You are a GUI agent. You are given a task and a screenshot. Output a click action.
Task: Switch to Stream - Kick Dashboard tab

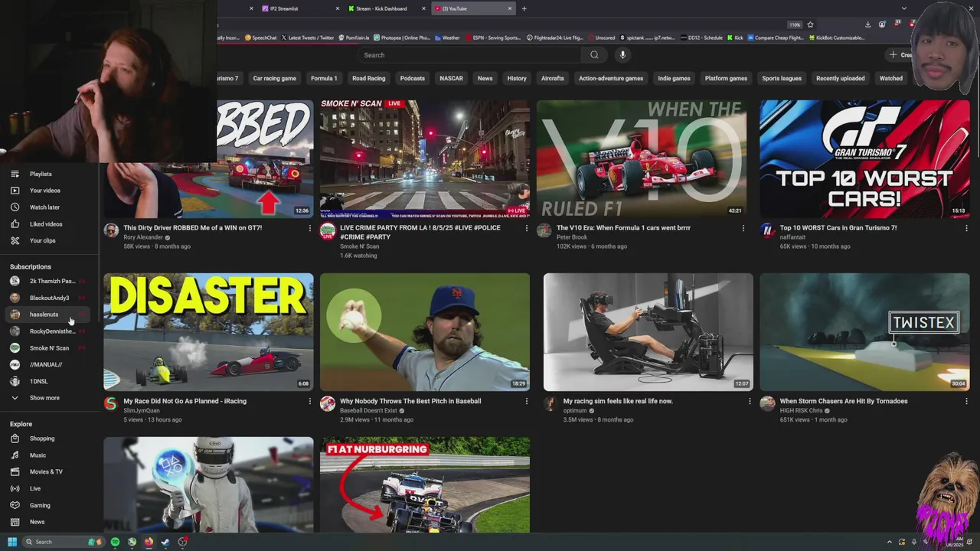[x=387, y=8]
